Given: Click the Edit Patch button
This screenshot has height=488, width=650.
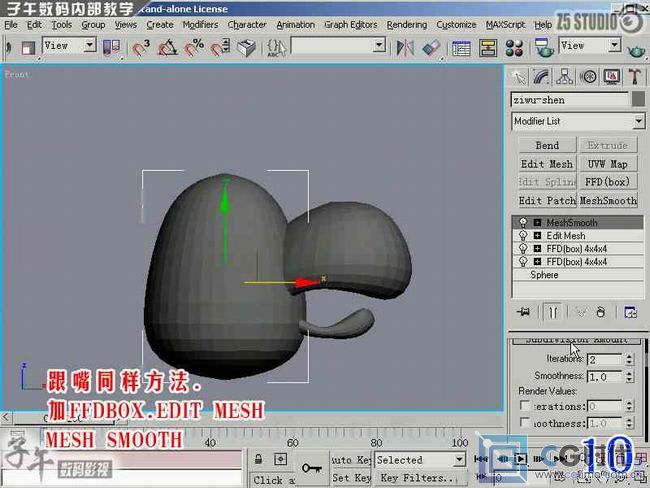Looking at the screenshot, I should [x=547, y=200].
